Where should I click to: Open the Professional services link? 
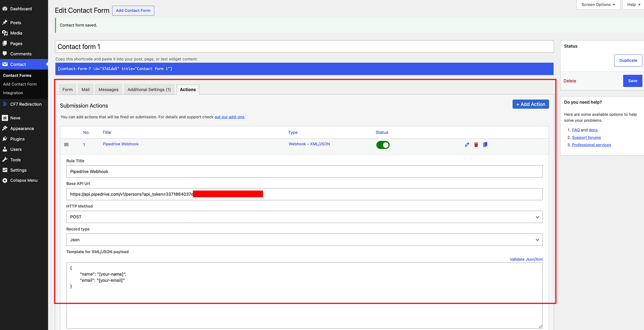coord(591,145)
